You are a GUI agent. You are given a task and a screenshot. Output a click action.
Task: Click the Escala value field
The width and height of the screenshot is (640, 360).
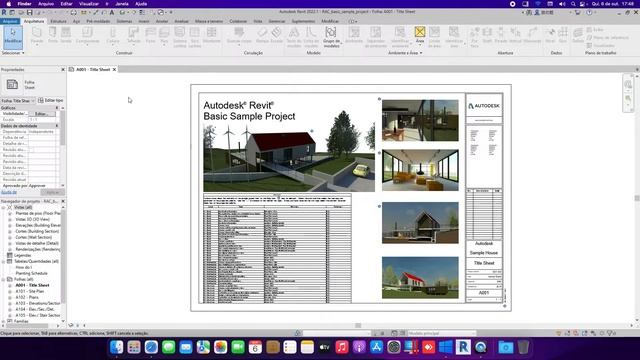click(42, 120)
